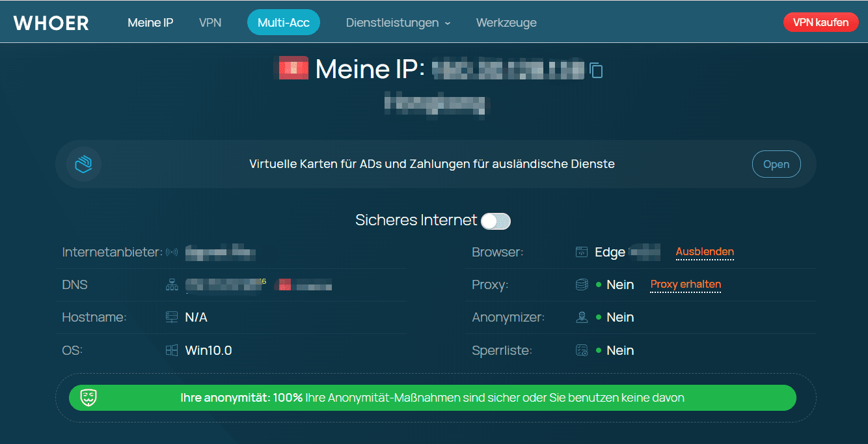Click the VPN kaufen button

pyautogui.click(x=821, y=22)
